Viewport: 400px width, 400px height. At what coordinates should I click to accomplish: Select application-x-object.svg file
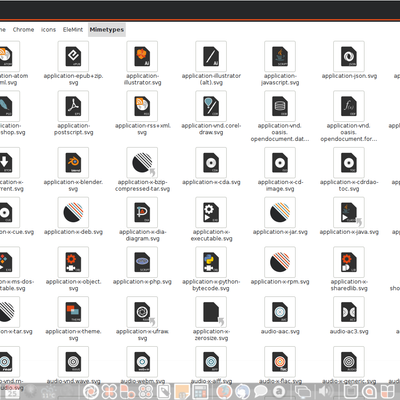coord(73,262)
